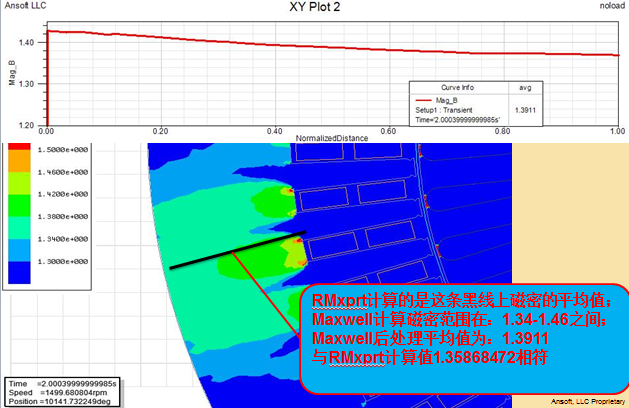The height and width of the screenshot is (408, 629).
Task: Click the dark blue swatch at legend bottom
Action: point(19,273)
